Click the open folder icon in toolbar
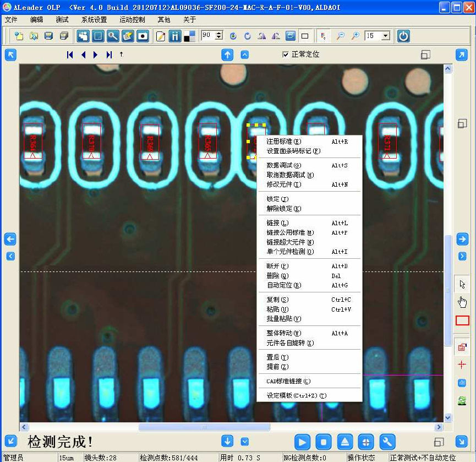Screen dimensions: 476x462 [34, 36]
